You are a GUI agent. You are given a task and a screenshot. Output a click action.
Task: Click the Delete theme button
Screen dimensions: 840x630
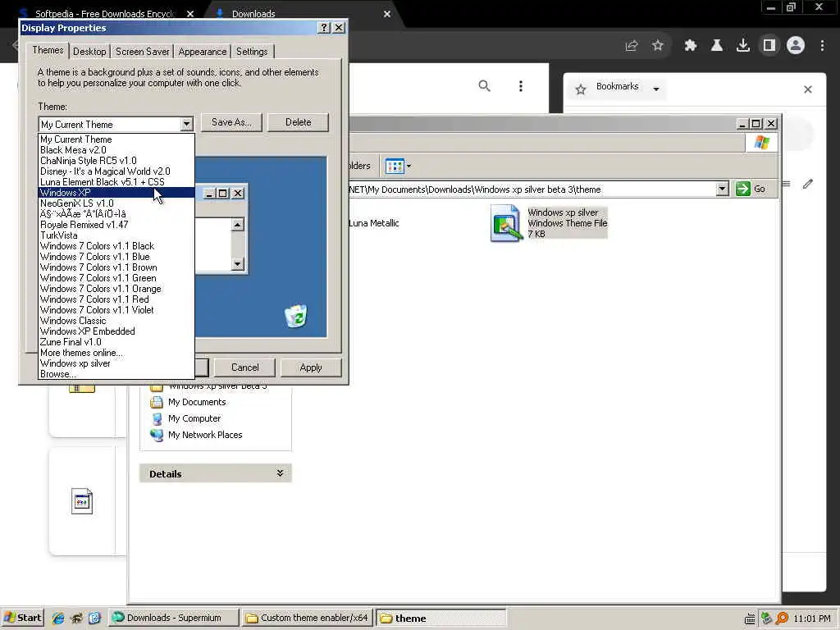[298, 122]
